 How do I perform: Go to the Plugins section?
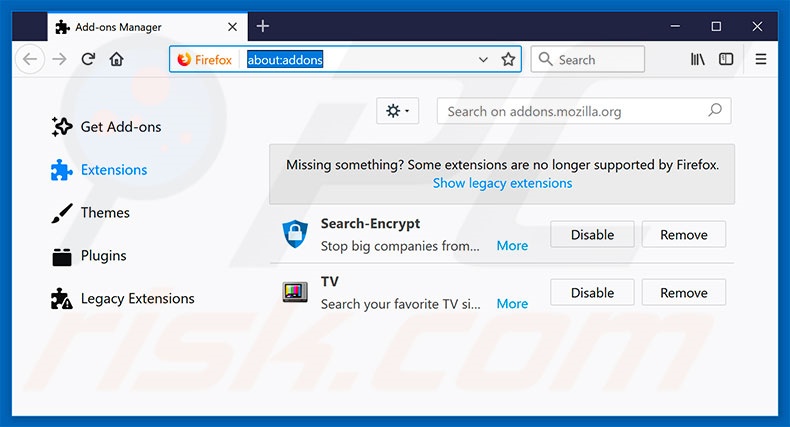(104, 256)
